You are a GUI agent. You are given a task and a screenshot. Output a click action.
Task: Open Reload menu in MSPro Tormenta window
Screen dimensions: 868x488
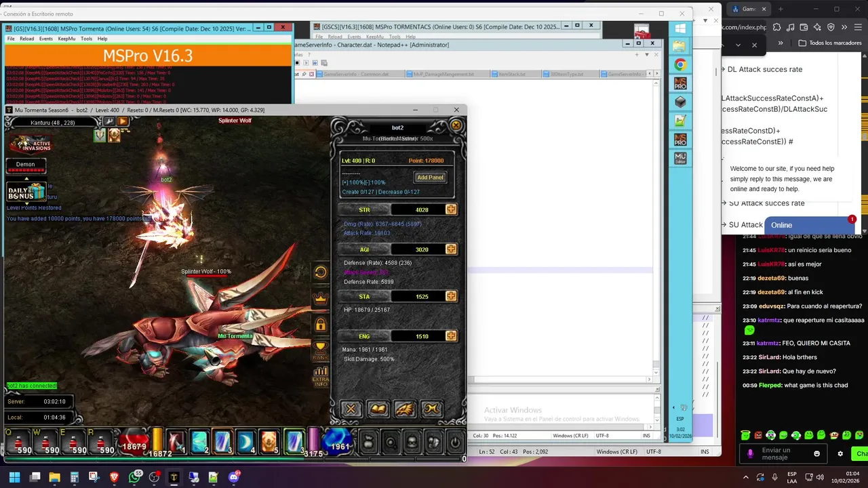pyautogui.click(x=26, y=39)
